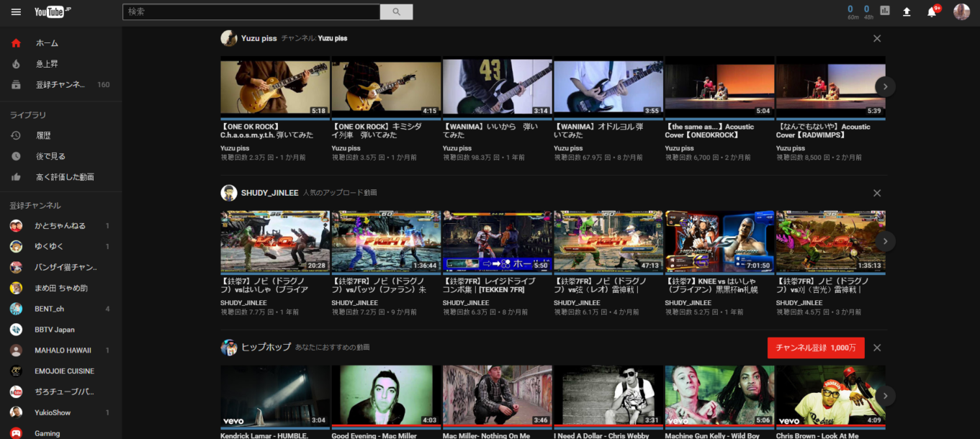
Task: Play the 1:35:13 Tekken thumbnail
Action: pos(830,241)
